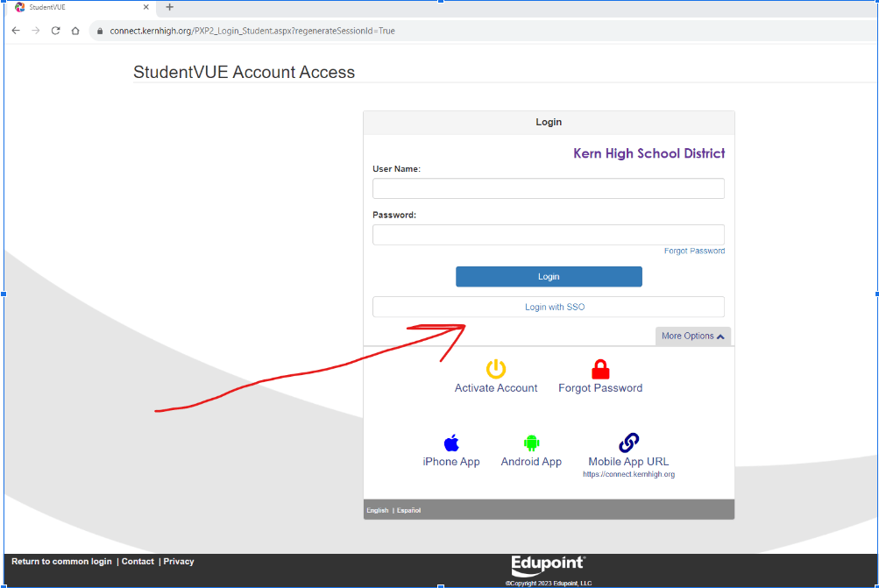Switch language to English
Image resolution: width=879 pixels, height=588 pixels.
coord(377,510)
